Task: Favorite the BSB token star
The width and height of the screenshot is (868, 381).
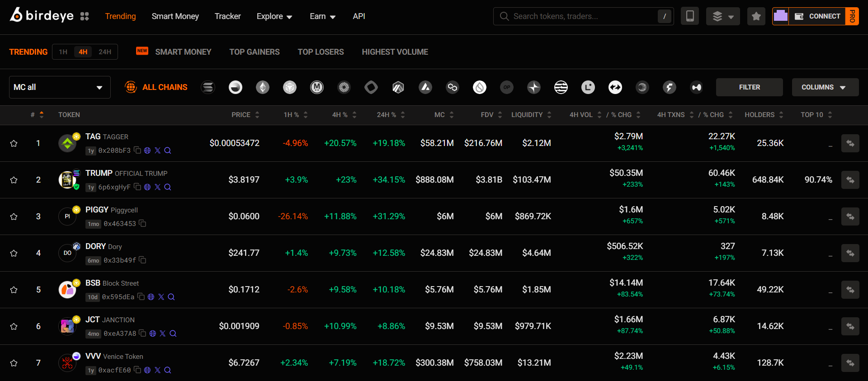Action: (x=14, y=290)
